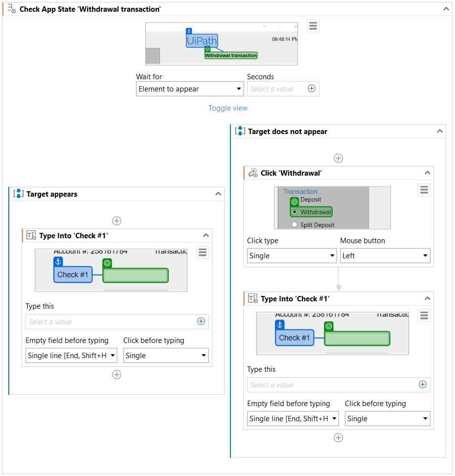
Task: Open the 'Wait for' dropdown
Action: click(x=190, y=89)
